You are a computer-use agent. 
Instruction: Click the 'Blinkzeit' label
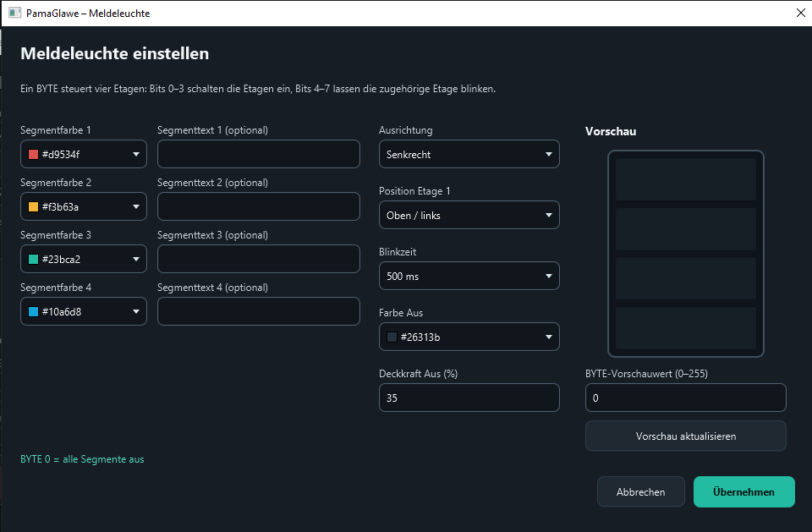398,252
